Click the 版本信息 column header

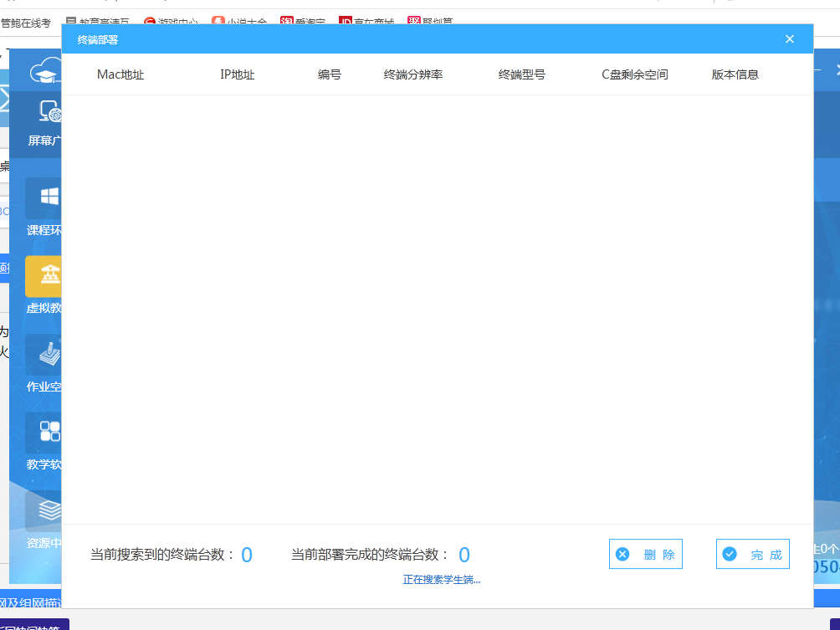[735, 74]
